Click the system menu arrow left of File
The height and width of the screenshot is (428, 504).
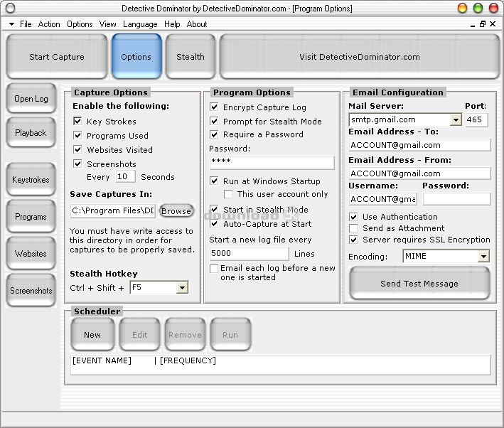pos(11,24)
